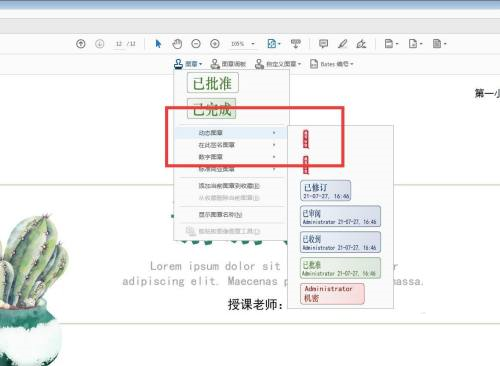Click the 105% zoom level field
The image size is (500, 366).
click(238, 44)
